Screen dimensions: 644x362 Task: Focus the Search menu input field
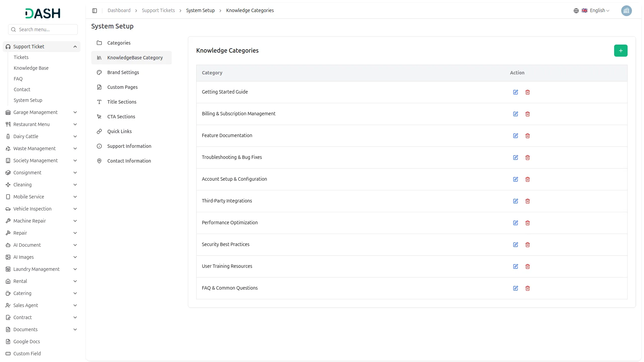point(46,29)
